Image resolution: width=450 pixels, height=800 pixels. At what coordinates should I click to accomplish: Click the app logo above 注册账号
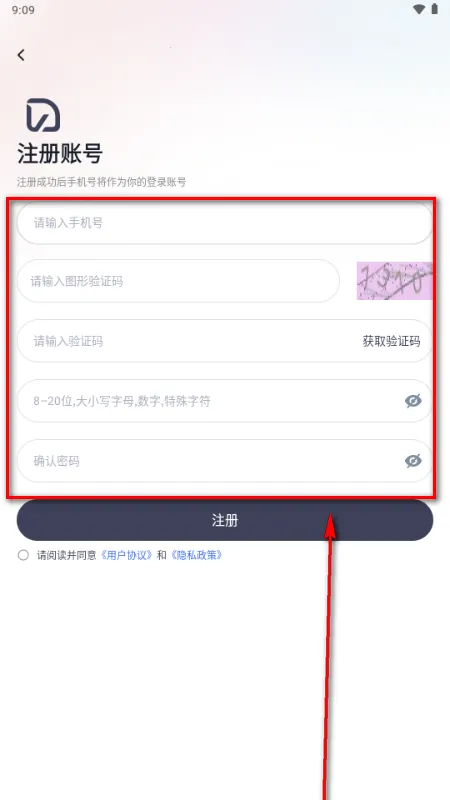tap(43, 115)
